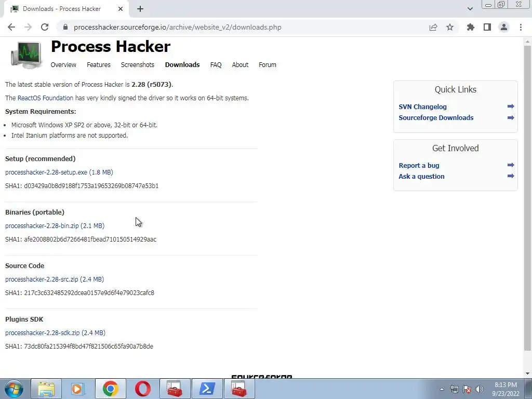Share this page using share icon
532x399 pixels.
(433, 27)
